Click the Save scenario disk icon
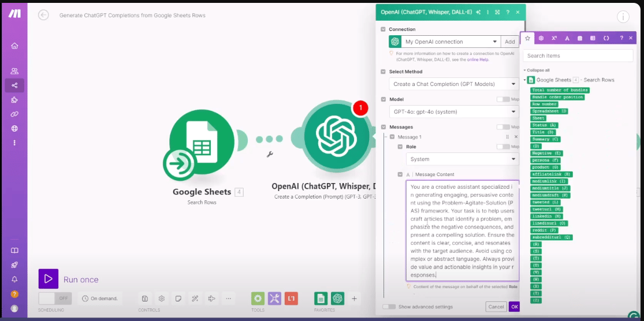 (144, 298)
